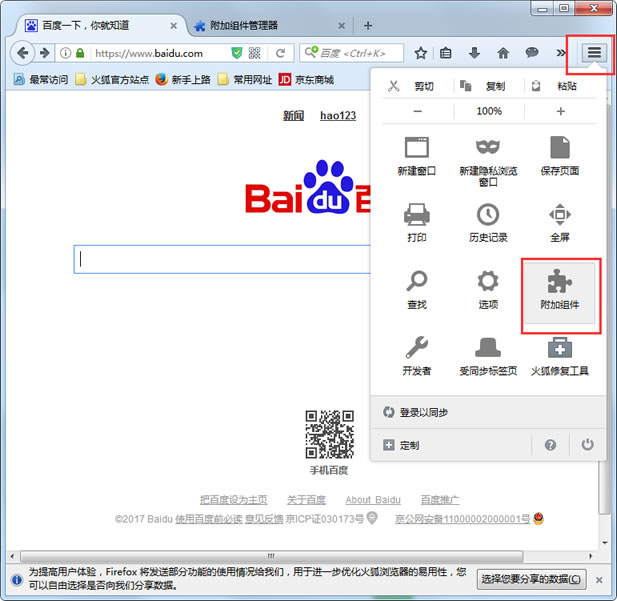Image resolution: width=617 pixels, height=601 pixels.
Task: Zoom out with the minus button
Action: [x=417, y=111]
